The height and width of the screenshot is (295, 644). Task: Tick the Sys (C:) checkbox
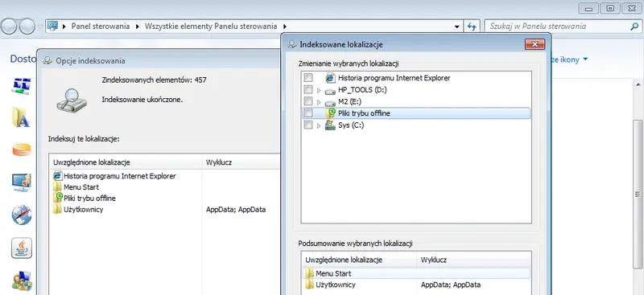pos(308,125)
